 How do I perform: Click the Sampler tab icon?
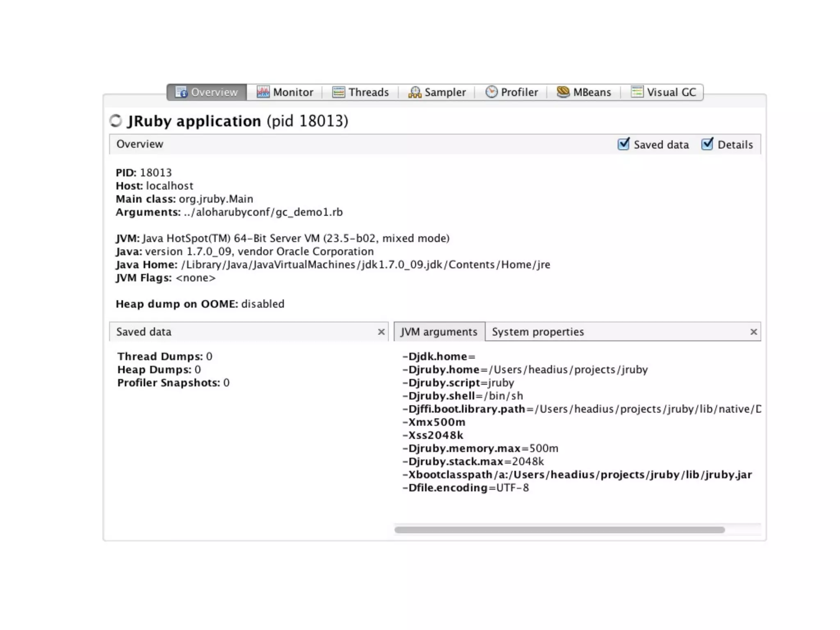coord(415,92)
